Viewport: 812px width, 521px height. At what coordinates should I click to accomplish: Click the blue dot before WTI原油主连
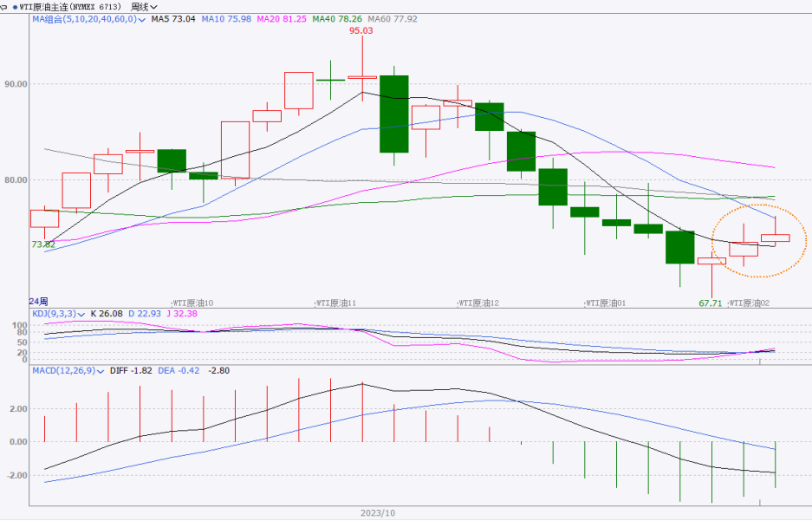(15, 6)
